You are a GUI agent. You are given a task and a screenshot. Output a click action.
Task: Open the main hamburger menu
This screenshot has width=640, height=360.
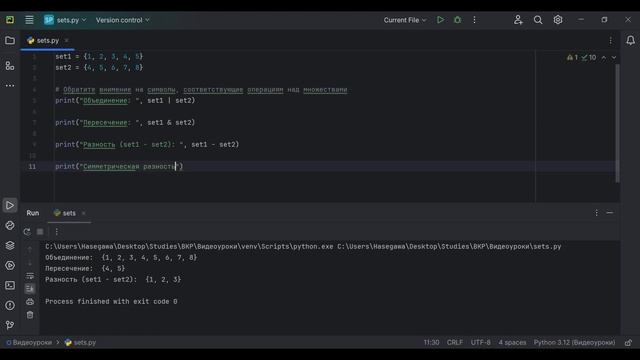click(x=29, y=20)
